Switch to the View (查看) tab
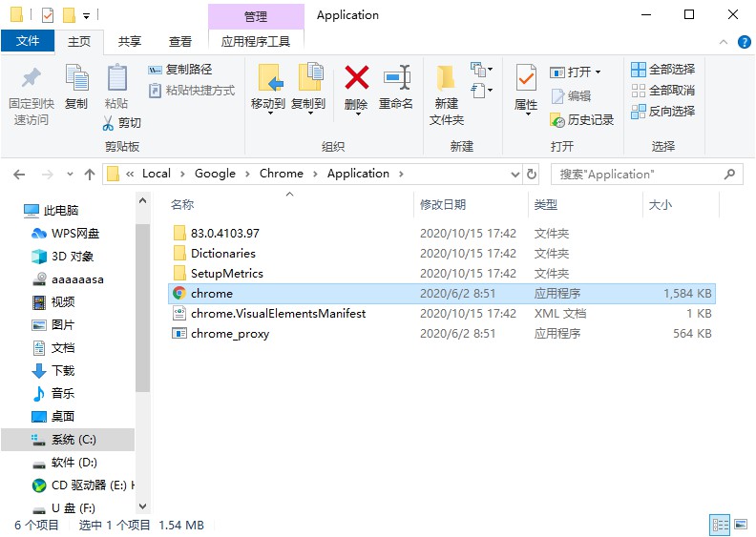This screenshot has width=756, height=537. pos(179,41)
